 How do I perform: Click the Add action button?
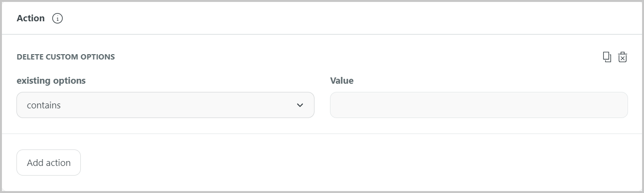48,163
